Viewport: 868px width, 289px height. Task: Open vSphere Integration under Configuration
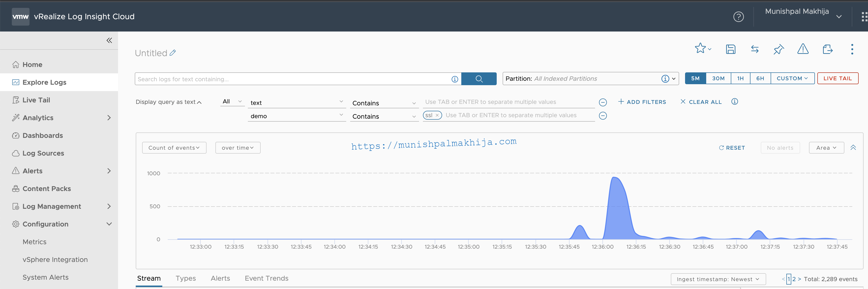pos(55,259)
